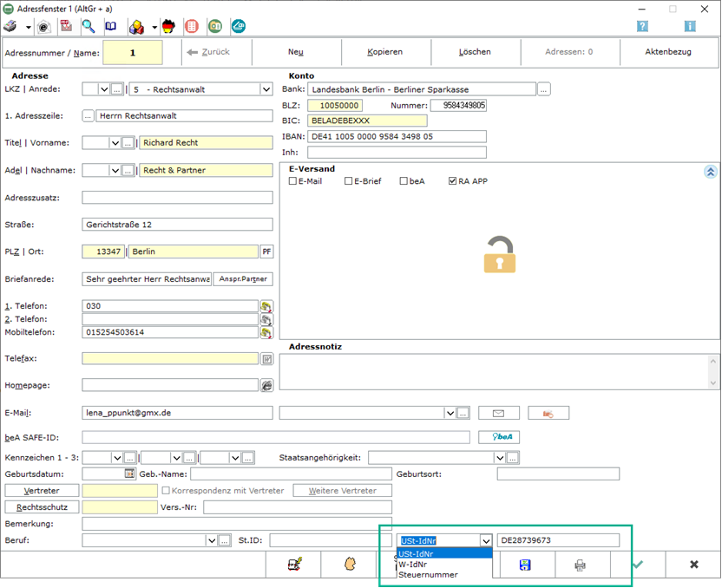The height and width of the screenshot is (588, 722).
Task: Open the calendar picker next to Geburtsdatum
Action: coord(130,474)
